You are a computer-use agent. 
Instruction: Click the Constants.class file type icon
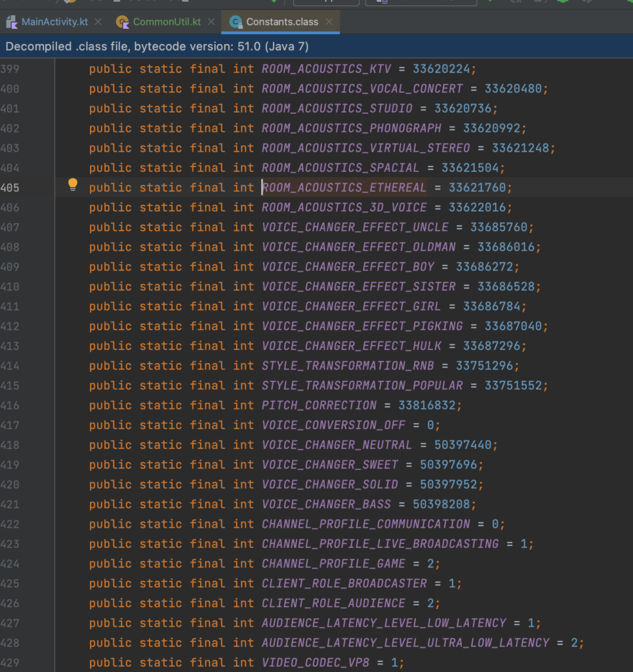point(235,22)
